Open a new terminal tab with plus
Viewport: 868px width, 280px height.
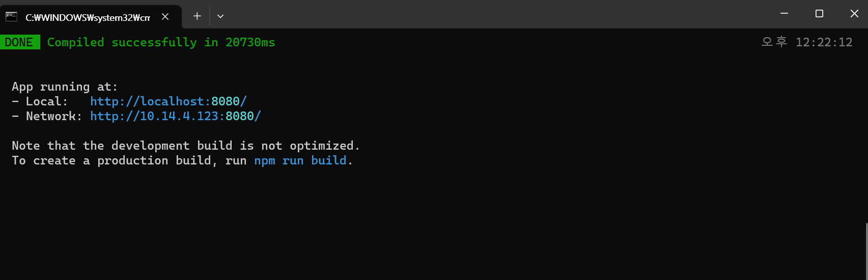[x=197, y=16]
